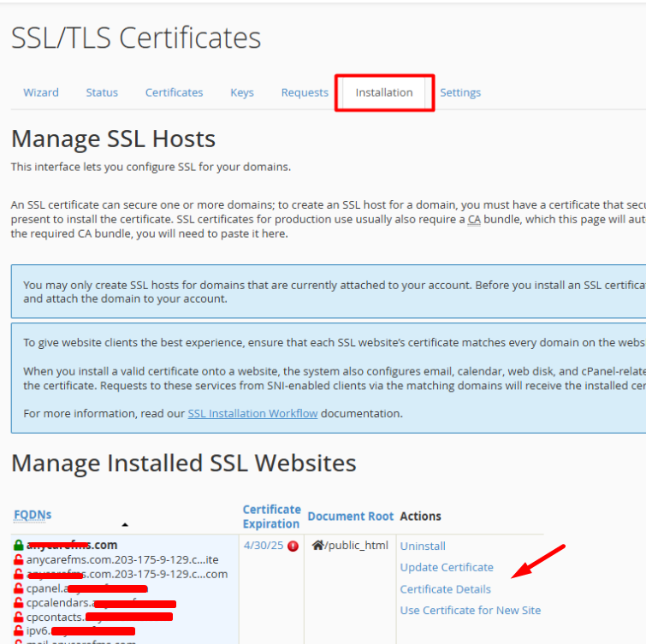Switch to the Wizard tab
The image size is (646, 644).
[x=41, y=92]
